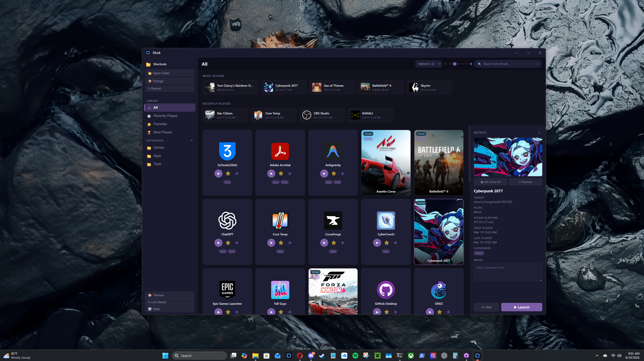
Task: Toggle favorite star on ChatGPT
Action: point(228,243)
